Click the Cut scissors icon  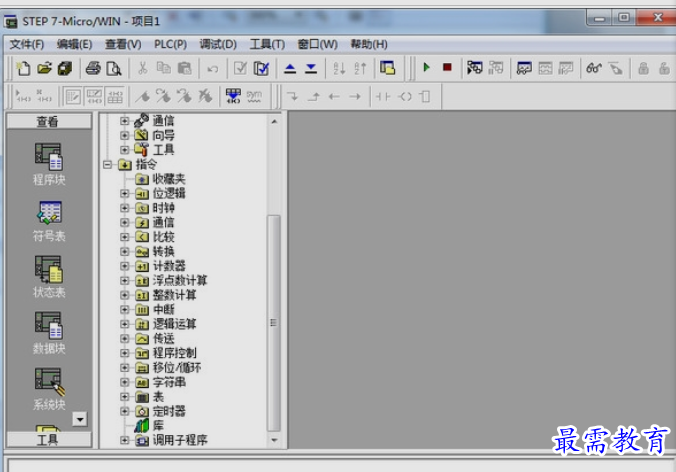coord(143,68)
